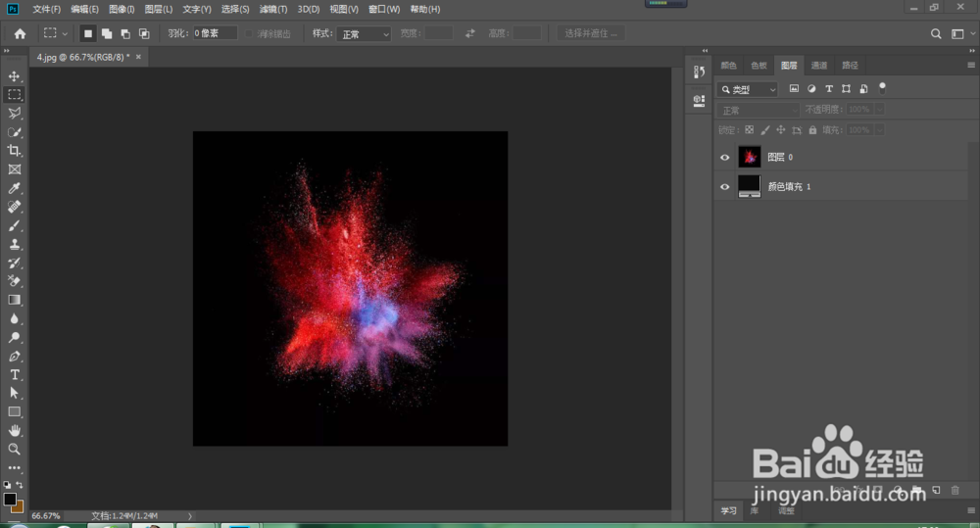Viewport: 980px width, 528px height.
Task: Open the Properties panel icon
Action: [699, 100]
